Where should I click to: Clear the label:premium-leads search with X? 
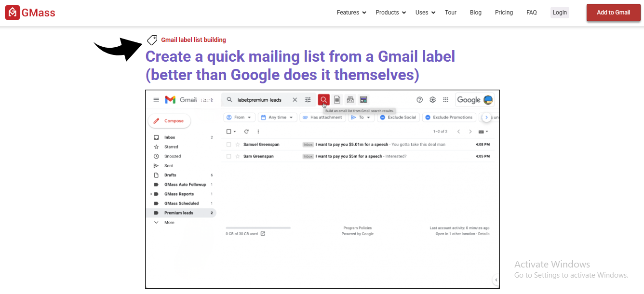(295, 100)
